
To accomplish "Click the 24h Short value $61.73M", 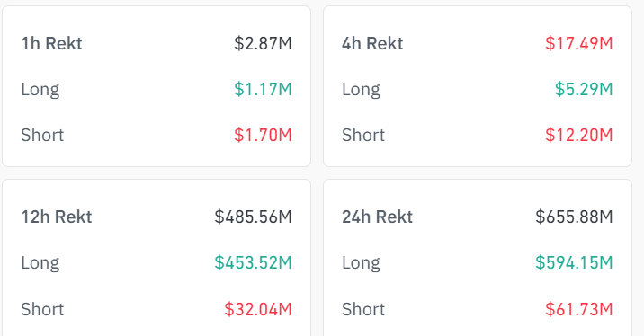I will coord(579,309).
